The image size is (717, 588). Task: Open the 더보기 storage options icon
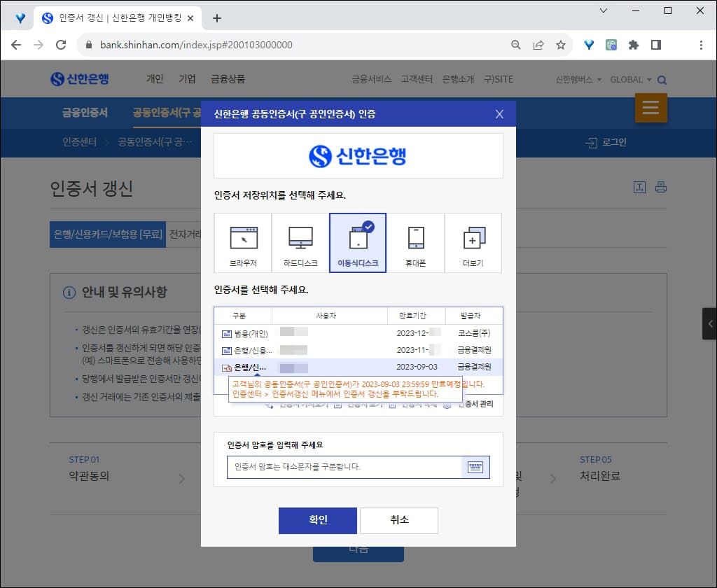473,242
